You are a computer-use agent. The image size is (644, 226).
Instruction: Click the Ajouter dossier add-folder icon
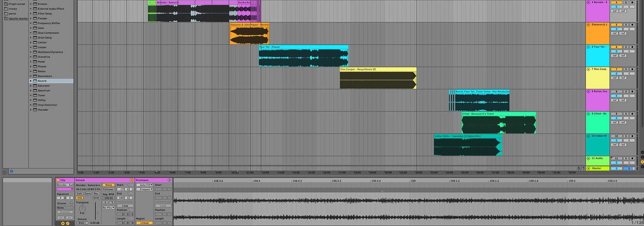6,18
